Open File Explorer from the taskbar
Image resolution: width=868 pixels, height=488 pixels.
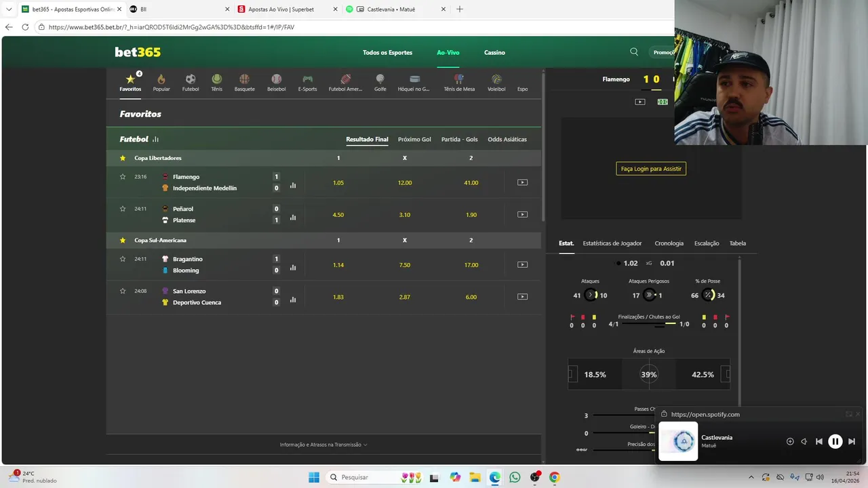point(475,477)
